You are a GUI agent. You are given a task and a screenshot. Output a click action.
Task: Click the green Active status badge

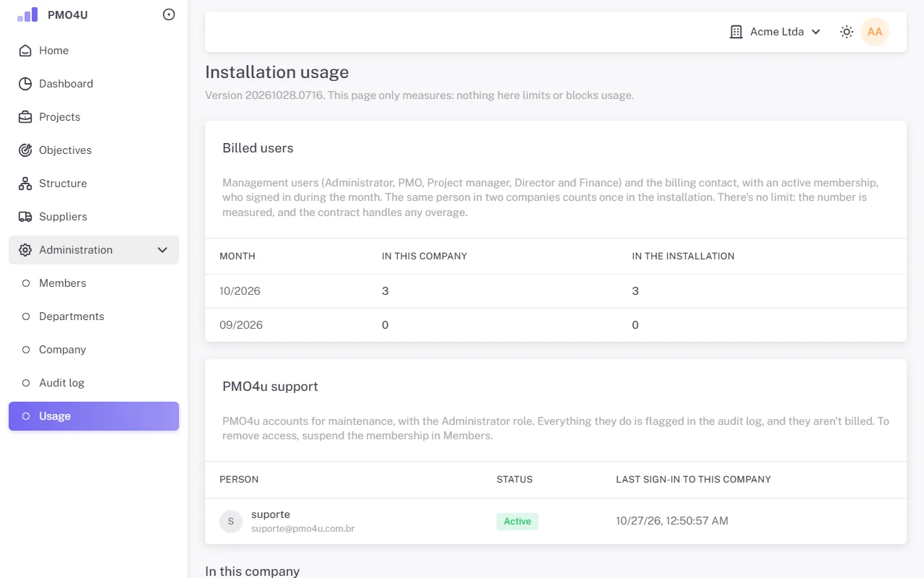click(518, 522)
